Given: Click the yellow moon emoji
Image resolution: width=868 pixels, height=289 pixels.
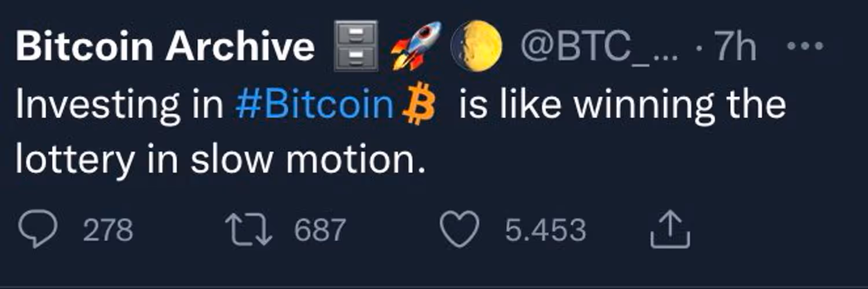Looking at the screenshot, I should pos(476,45).
